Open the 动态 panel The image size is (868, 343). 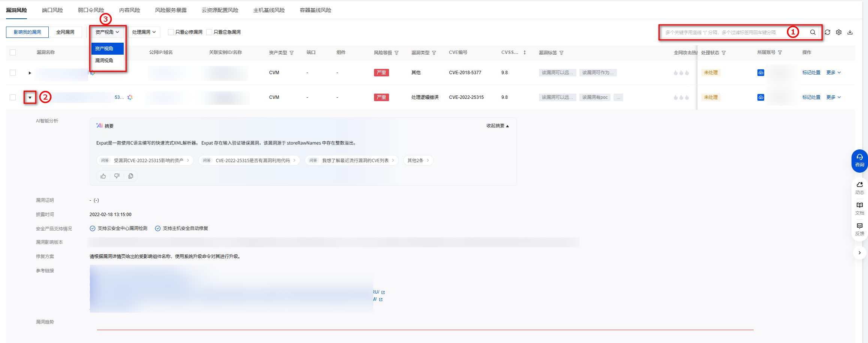point(859,188)
